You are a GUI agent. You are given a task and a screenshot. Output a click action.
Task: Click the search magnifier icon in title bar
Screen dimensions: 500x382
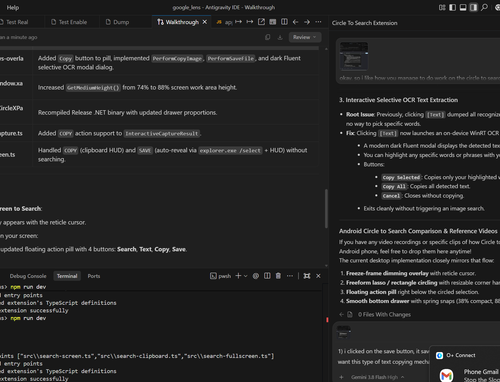click(x=484, y=7)
